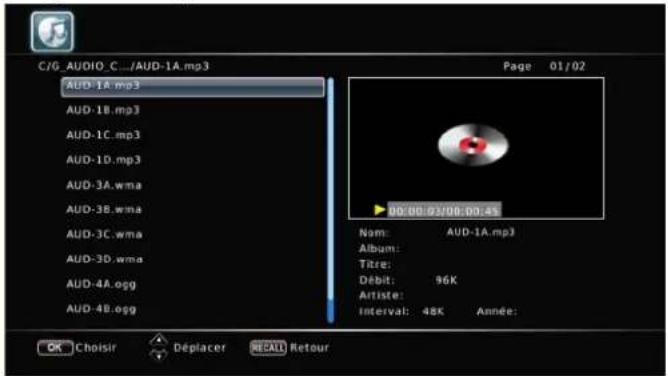
Task: Select the file AUD-1D.mp3
Action: click(x=103, y=160)
